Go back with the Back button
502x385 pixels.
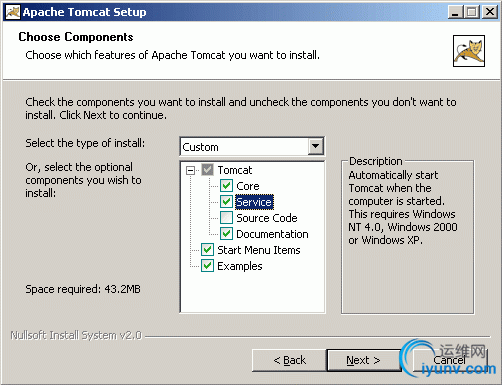pyautogui.click(x=289, y=360)
